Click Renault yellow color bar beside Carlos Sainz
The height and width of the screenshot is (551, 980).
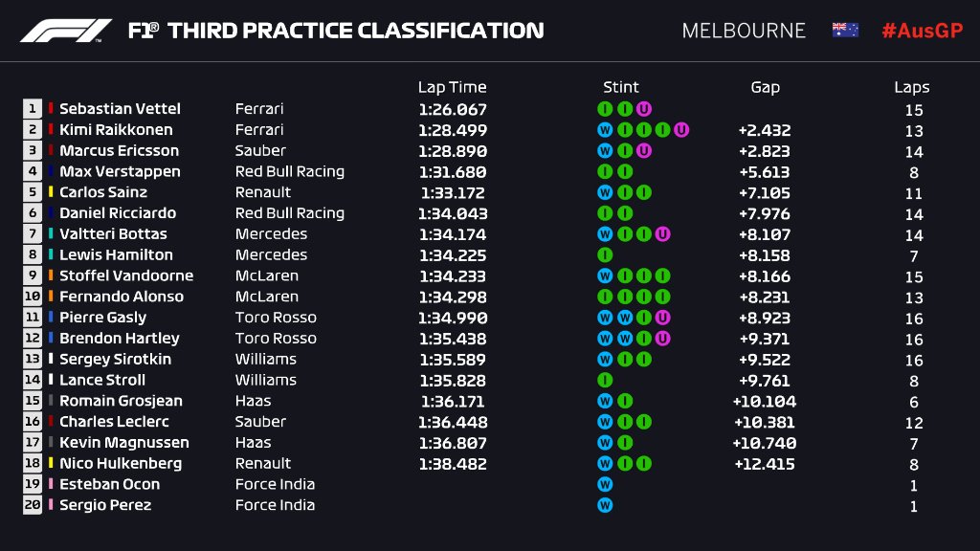point(51,192)
